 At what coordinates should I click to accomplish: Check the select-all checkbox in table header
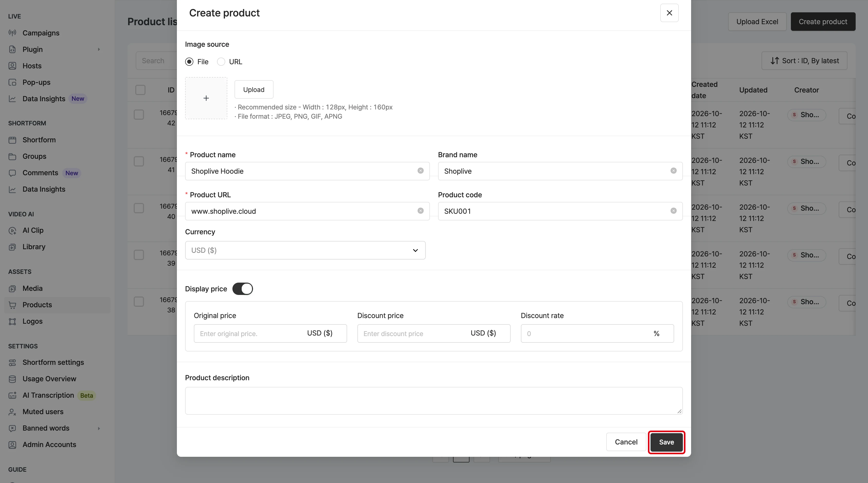tap(140, 90)
